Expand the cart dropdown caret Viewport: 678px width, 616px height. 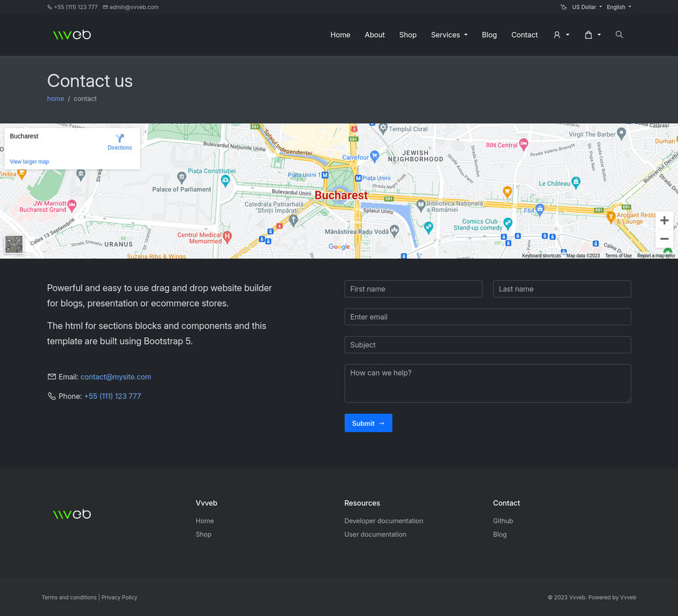(x=599, y=34)
